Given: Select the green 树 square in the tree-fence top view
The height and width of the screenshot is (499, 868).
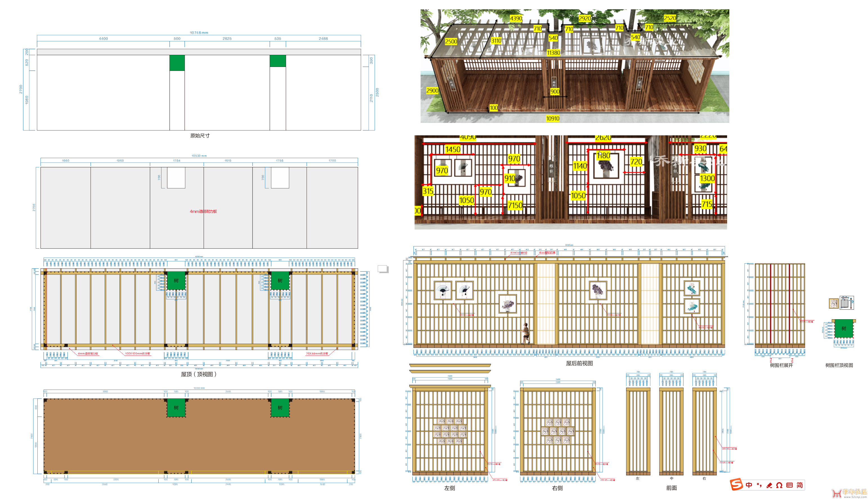Looking at the screenshot, I should [844, 328].
